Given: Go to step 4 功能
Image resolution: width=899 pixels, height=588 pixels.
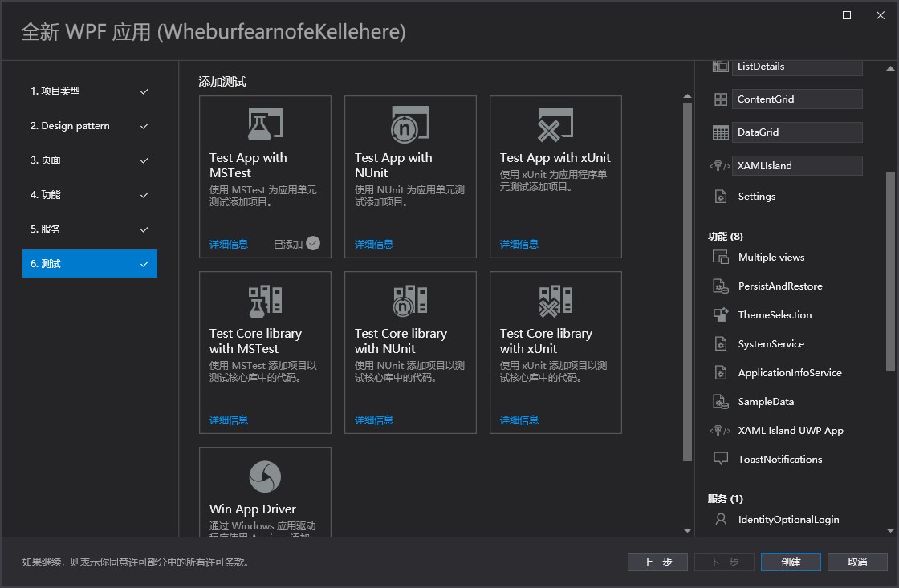Looking at the screenshot, I should [89, 194].
